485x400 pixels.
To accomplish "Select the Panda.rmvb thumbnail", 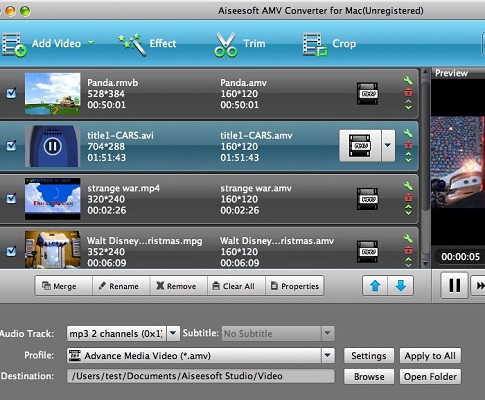I will (53, 94).
